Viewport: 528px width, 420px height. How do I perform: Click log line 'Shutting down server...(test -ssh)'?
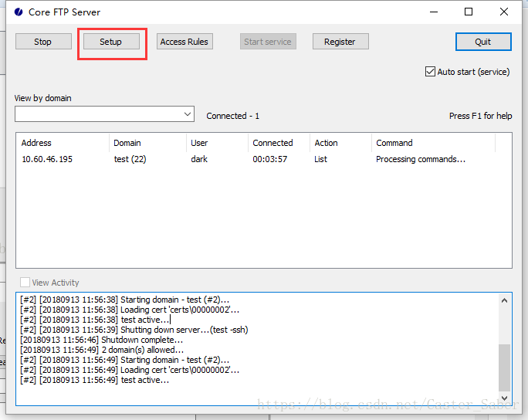pyautogui.click(x=134, y=330)
